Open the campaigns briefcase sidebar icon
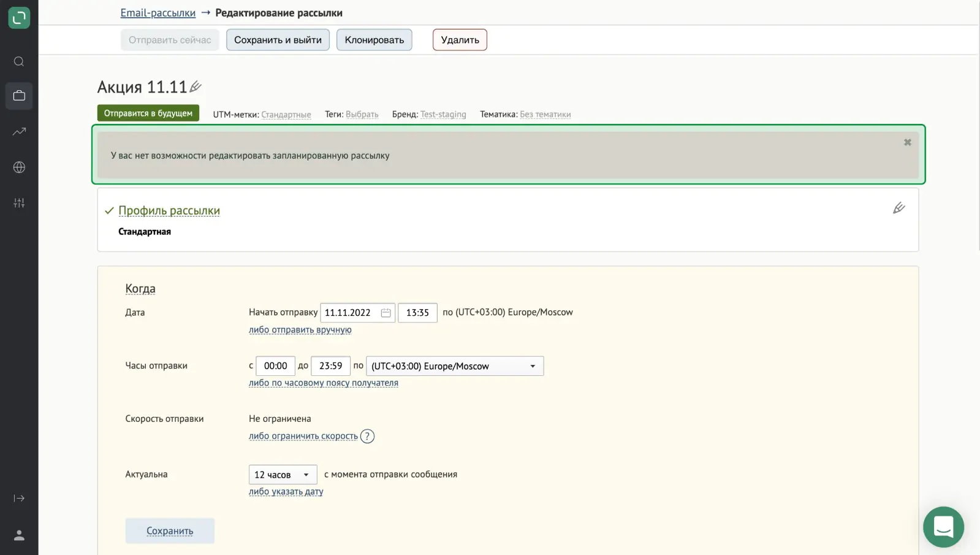The image size is (980, 555). click(19, 96)
